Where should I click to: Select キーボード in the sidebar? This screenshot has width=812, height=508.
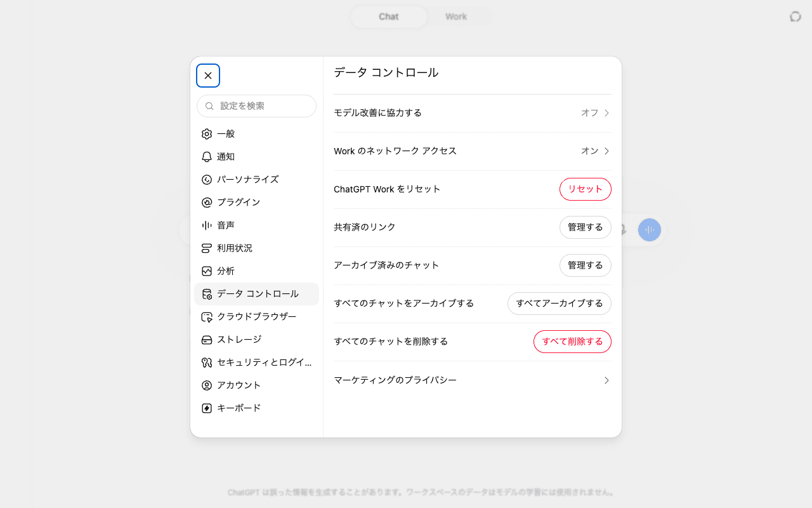click(x=256, y=408)
